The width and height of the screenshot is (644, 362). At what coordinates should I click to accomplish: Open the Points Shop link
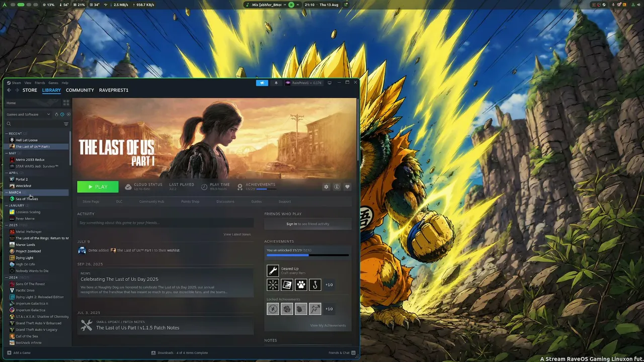190,202
